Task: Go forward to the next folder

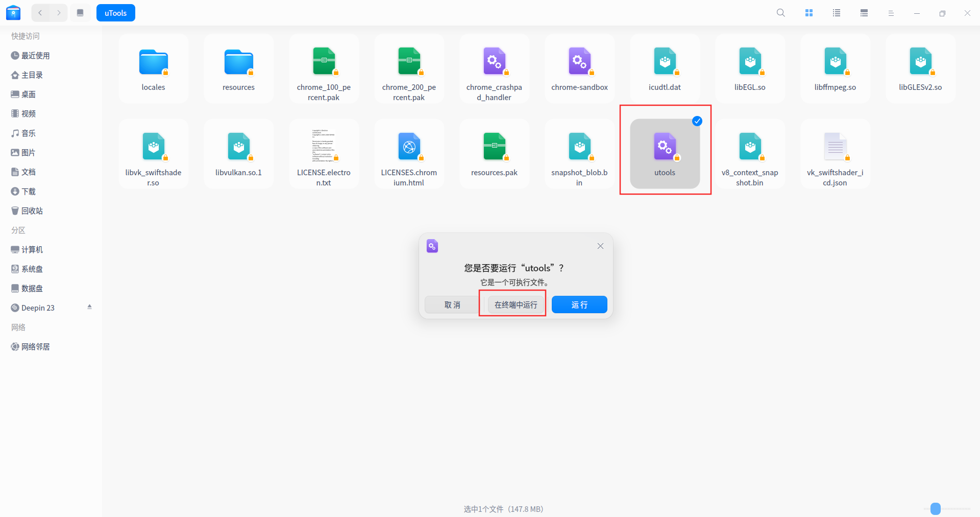Action: click(59, 13)
